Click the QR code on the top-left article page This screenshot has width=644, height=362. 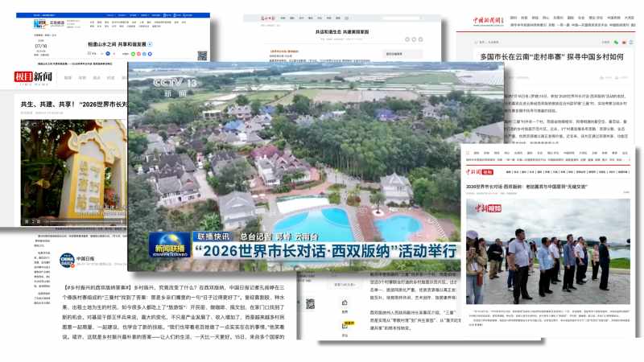click(202, 56)
